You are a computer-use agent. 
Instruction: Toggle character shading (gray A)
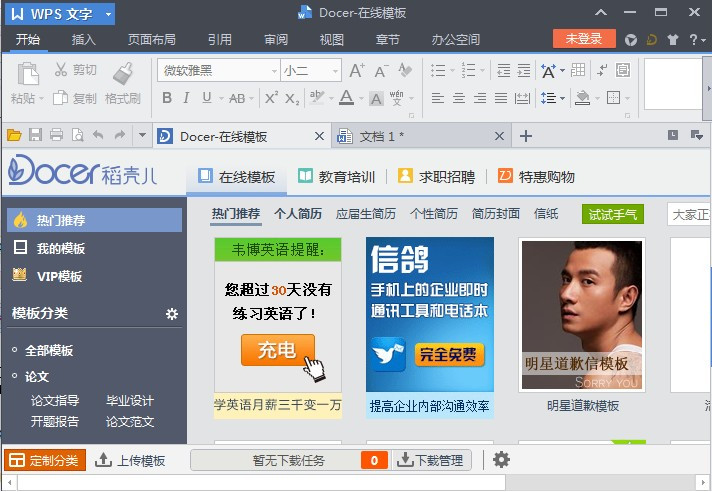pyautogui.click(x=376, y=98)
